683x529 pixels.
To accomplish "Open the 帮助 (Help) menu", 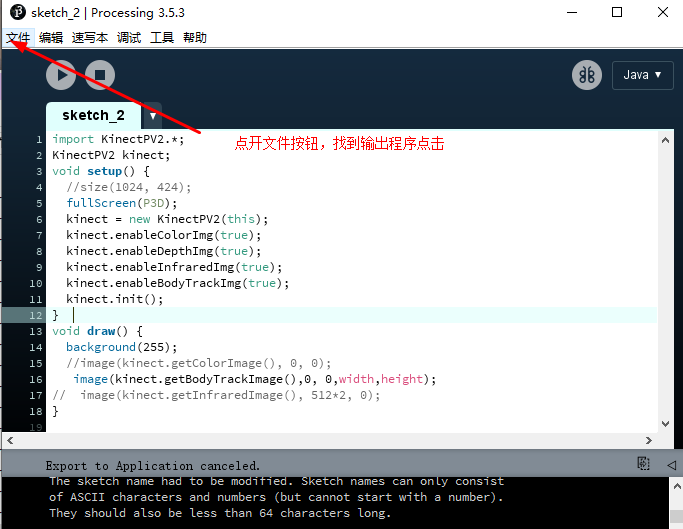I will click(195, 38).
